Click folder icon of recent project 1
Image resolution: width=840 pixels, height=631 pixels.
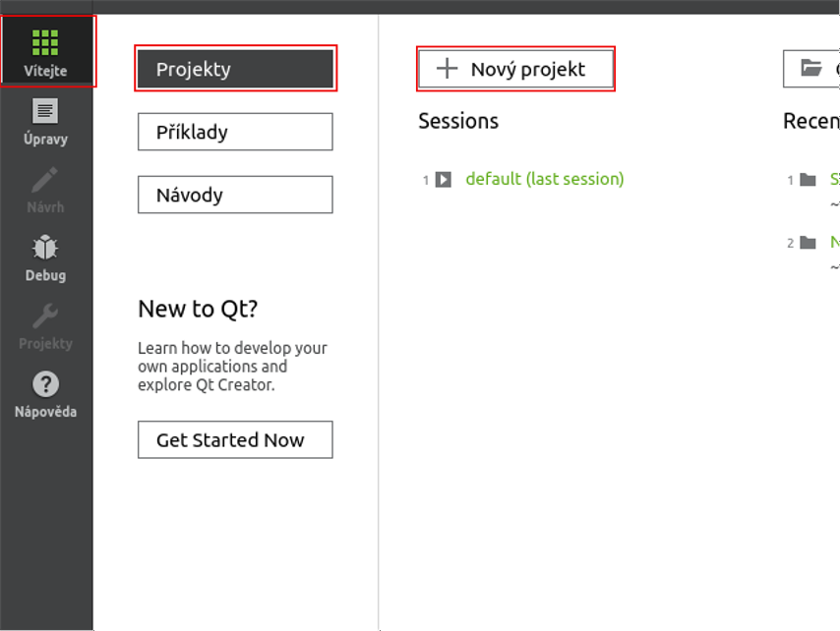(809, 180)
